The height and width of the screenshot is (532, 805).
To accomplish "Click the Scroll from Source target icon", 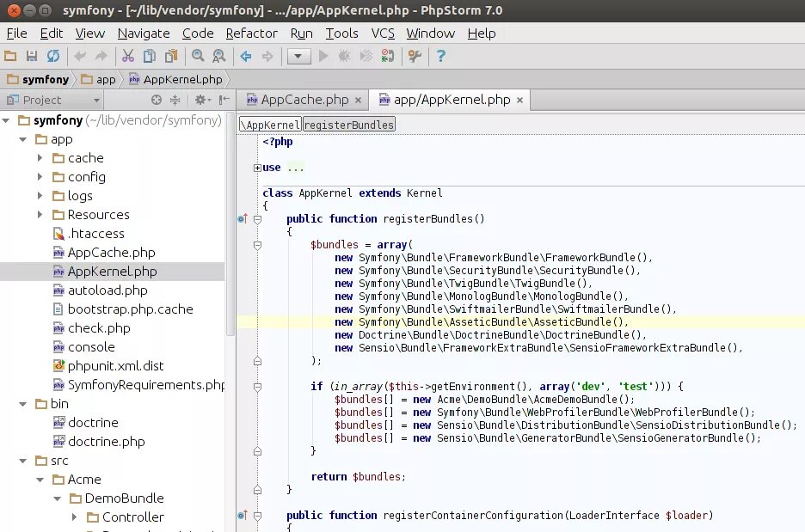I will (157, 100).
